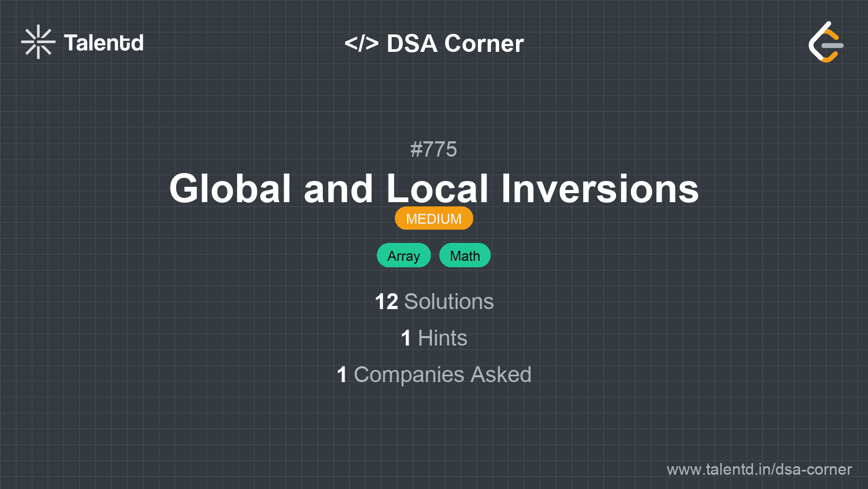868x489 pixels.
Task: Click the LeetCode logo icon
Action: point(826,42)
